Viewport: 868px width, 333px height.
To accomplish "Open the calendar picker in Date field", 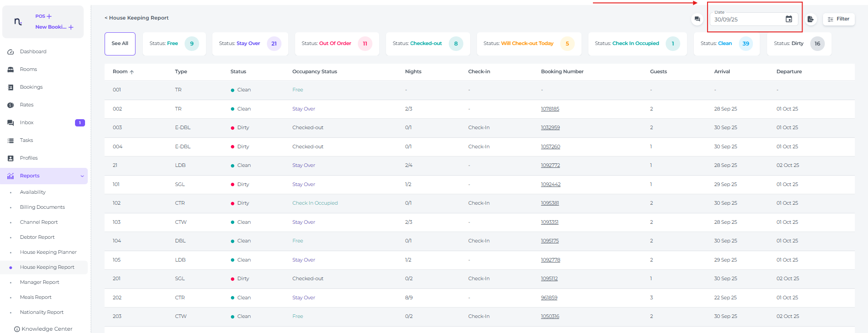I will click(x=789, y=19).
